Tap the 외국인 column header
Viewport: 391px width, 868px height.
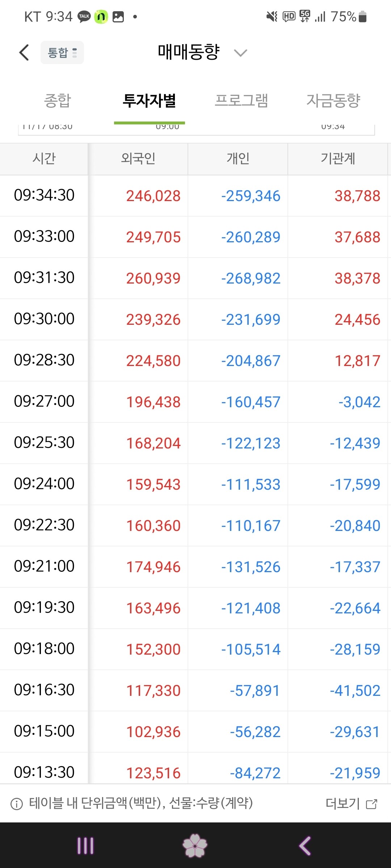click(x=138, y=158)
